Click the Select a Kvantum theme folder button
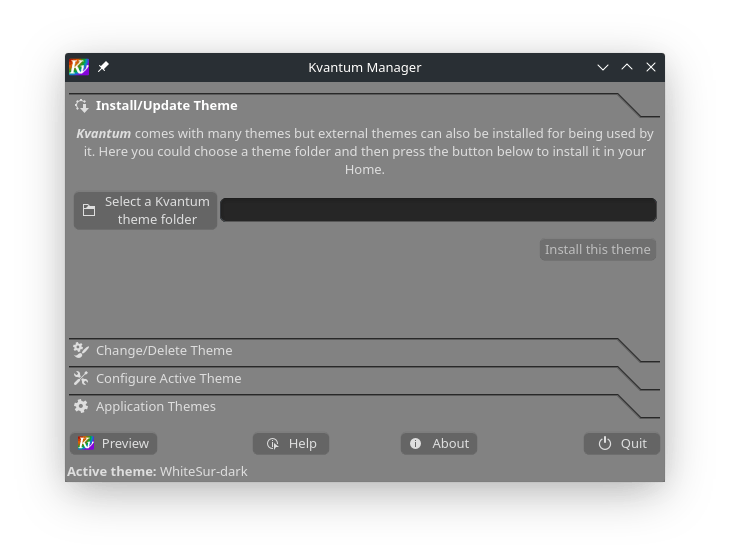 point(145,210)
